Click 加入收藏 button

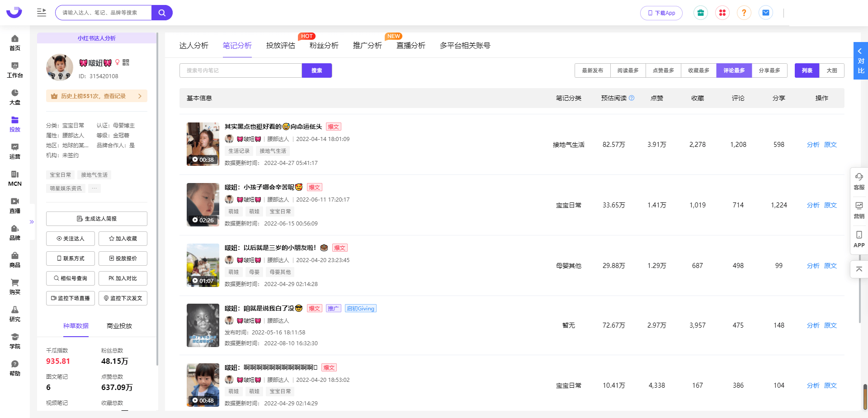pyautogui.click(x=123, y=239)
